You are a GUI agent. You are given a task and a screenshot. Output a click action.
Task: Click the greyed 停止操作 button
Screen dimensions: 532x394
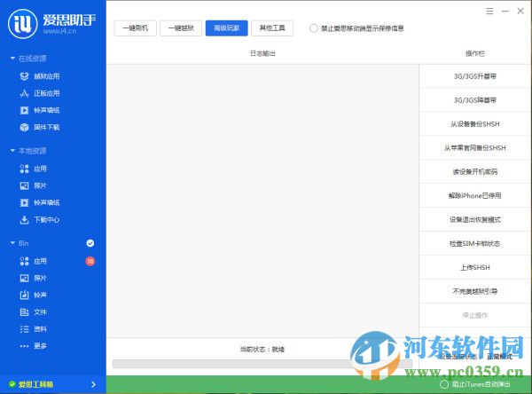475,315
